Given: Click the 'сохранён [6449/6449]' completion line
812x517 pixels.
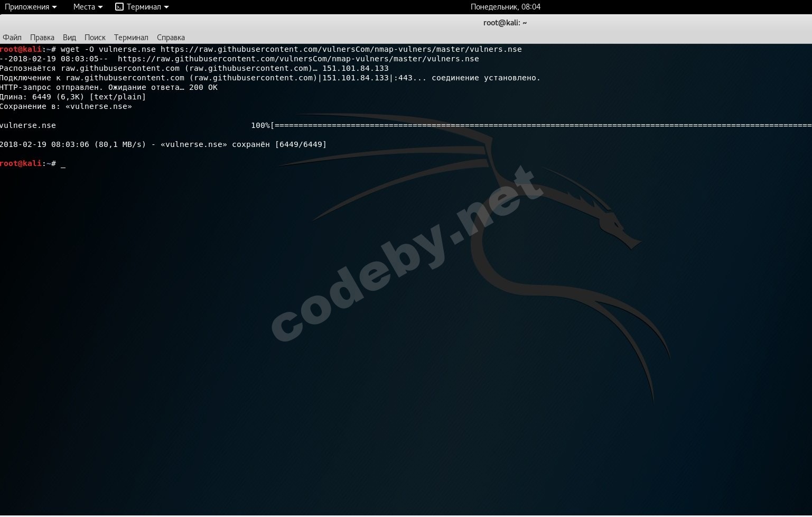Looking at the screenshot, I should point(163,144).
